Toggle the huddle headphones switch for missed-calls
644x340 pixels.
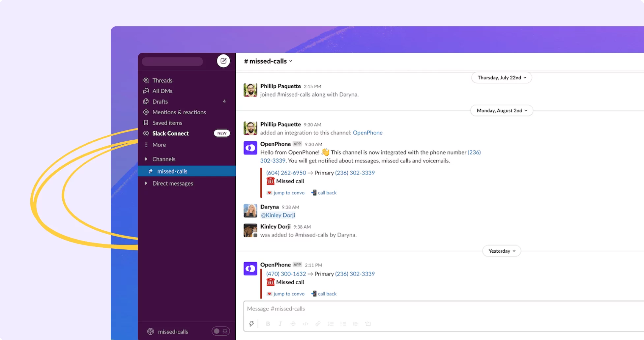click(220, 331)
